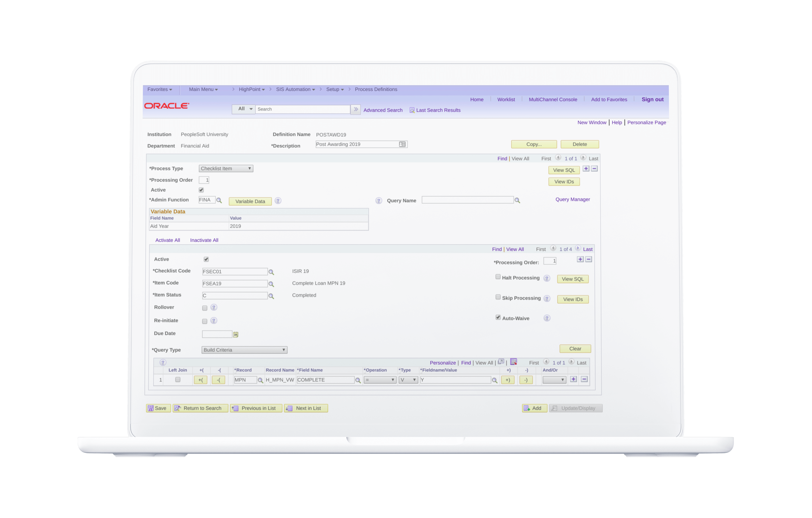Open Query Type dropdown showing Build Criteria
Screen dimensions: 812x518
244,350
